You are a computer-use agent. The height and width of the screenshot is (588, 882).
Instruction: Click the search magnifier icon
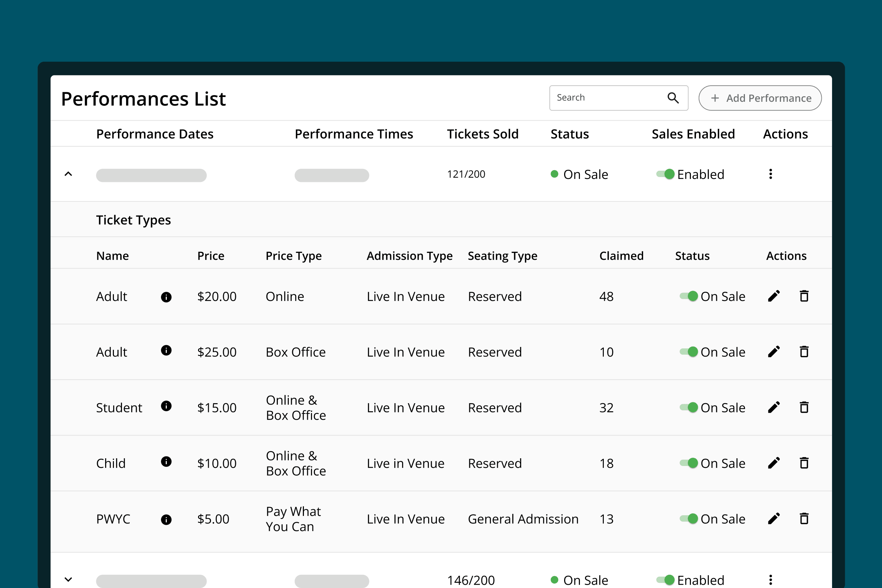click(673, 98)
